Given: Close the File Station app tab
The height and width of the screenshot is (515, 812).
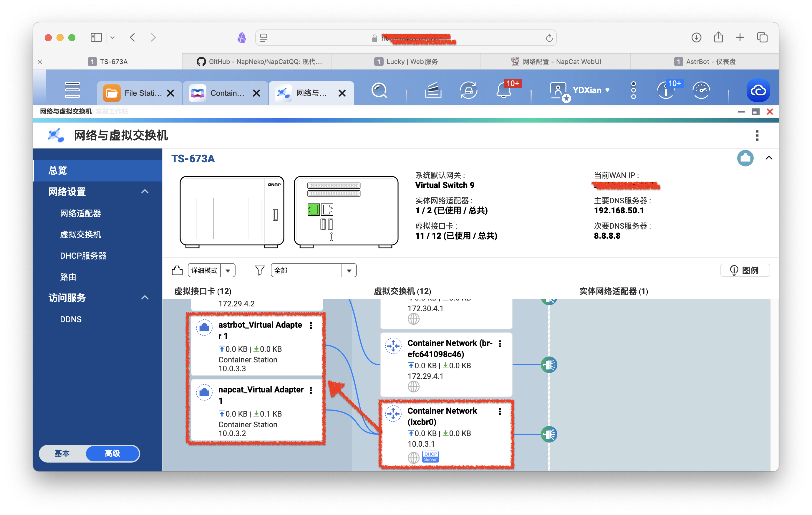Looking at the screenshot, I should coord(171,93).
